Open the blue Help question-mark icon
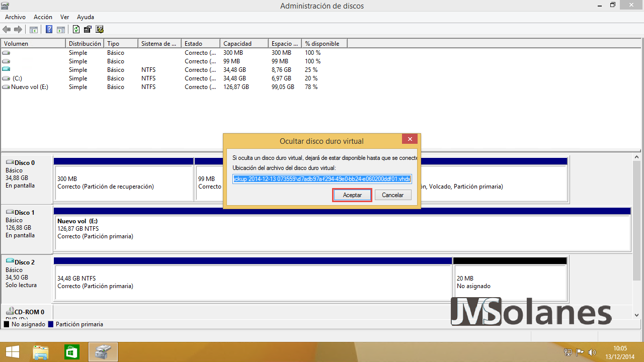 [x=49, y=29]
